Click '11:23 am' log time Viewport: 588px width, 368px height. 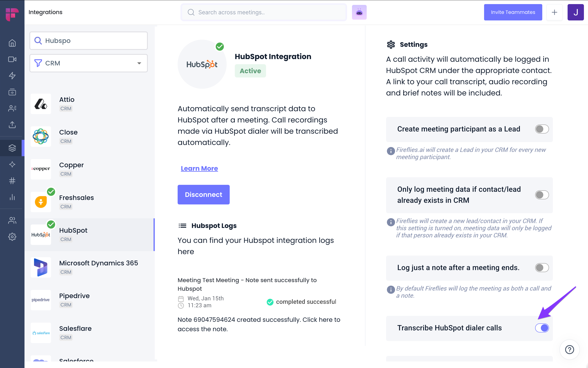tap(199, 305)
